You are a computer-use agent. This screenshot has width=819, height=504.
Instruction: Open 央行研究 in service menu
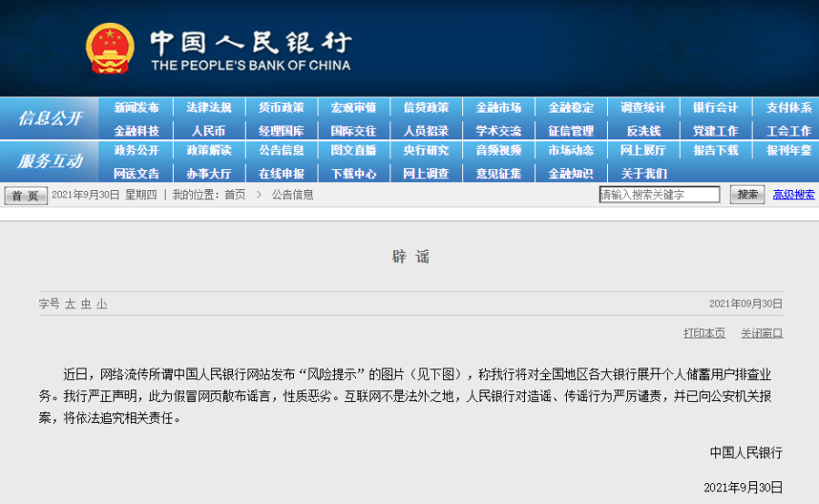426,150
